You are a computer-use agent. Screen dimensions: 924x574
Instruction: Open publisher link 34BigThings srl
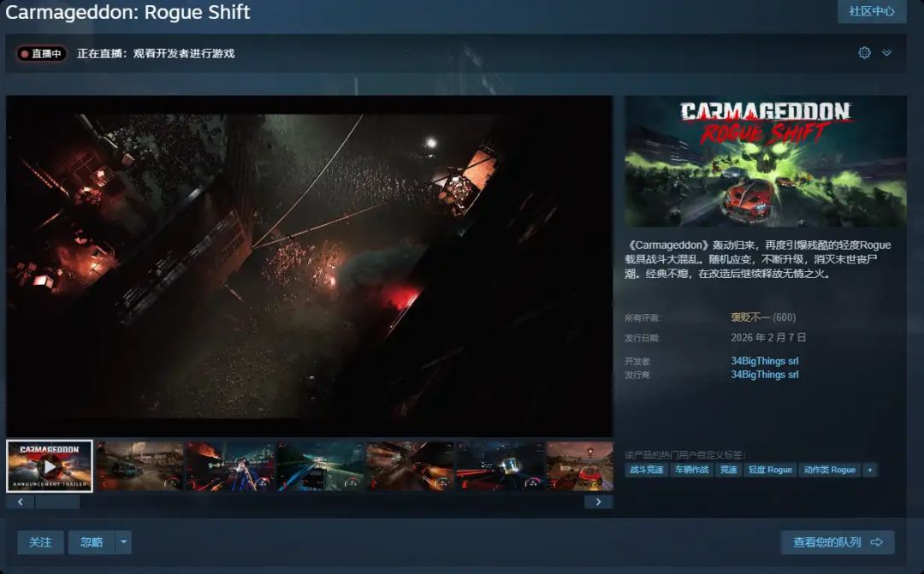[x=764, y=374]
